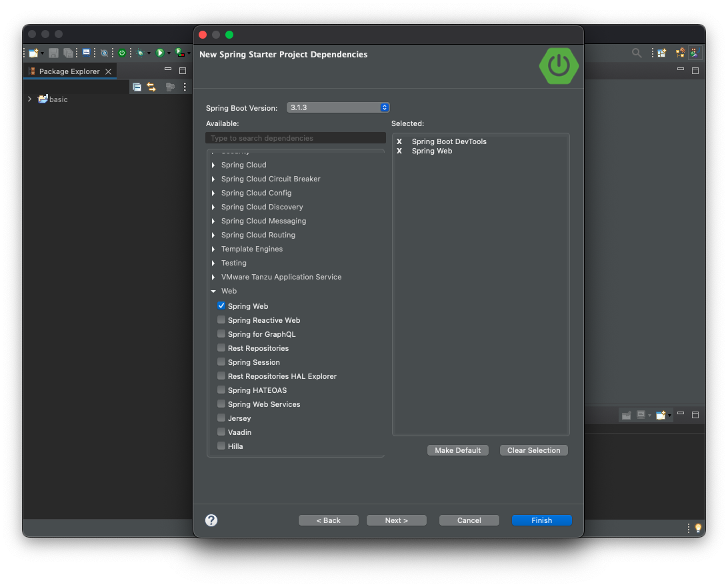Click the dependency search field
The height and width of the screenshot is (587, 728).
tap(295, 138)
